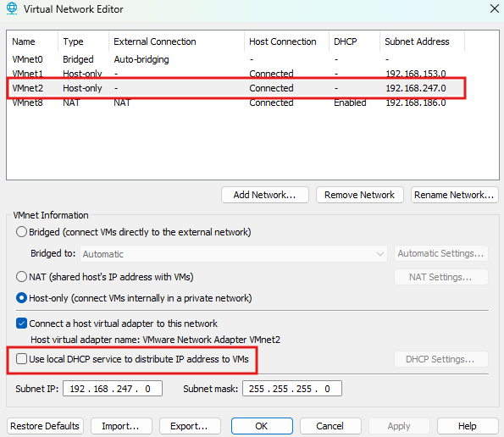Click inside the Subnet mask field
This screenshot has width=504, height=437.
tap(292, 389)
